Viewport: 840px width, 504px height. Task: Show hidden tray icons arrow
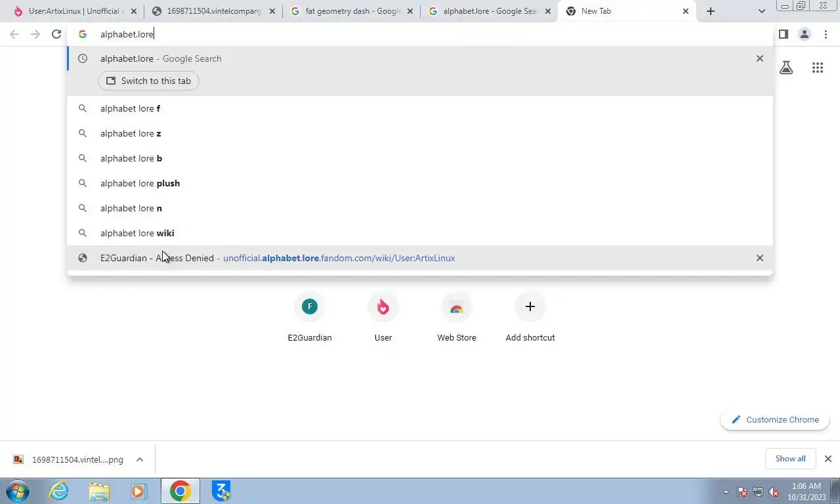(x=726, y=492)
